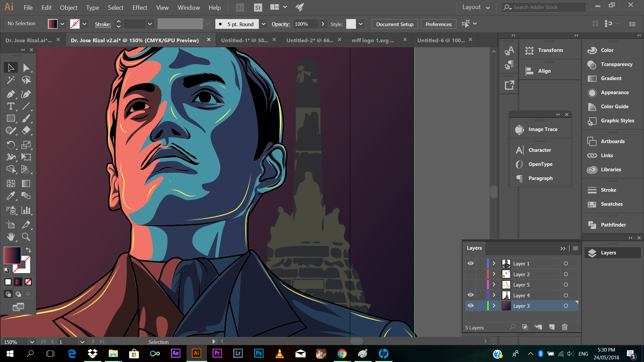Switch to Untitled-1 document tab
The image size is (644, 362).
245,40
